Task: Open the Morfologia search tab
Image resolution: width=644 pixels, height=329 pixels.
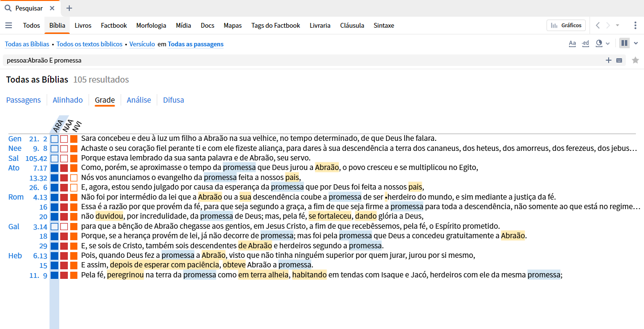Action: pos(151,25)
